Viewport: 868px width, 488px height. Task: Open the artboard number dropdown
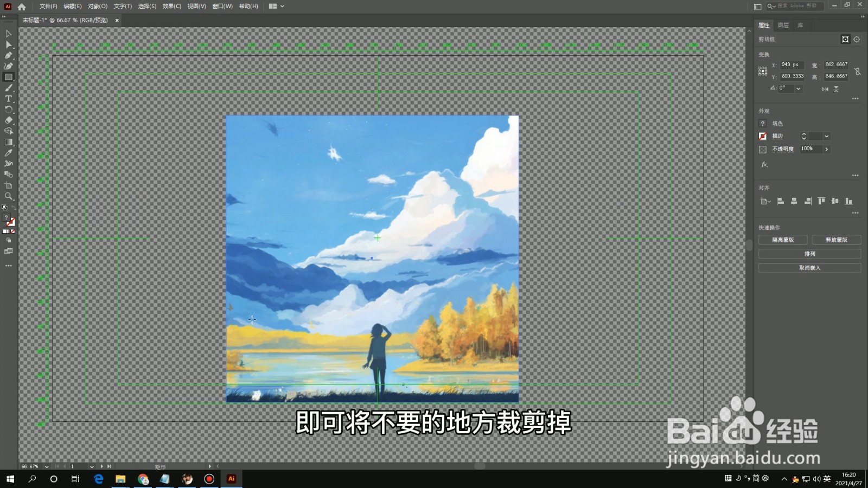(x=92, y=466)
